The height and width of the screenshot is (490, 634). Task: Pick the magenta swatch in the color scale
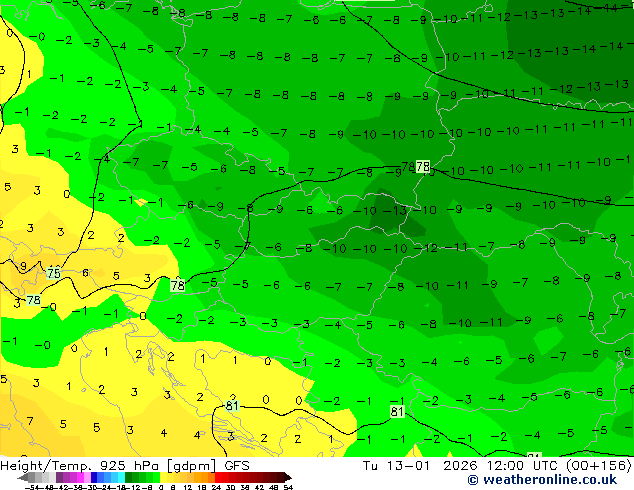tap(80, 477)
